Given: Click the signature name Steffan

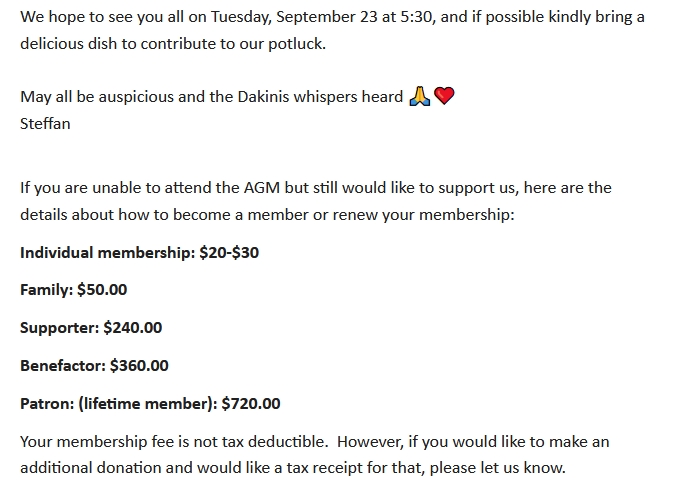Looking at the screenshot, I should (x=45, y=124).
